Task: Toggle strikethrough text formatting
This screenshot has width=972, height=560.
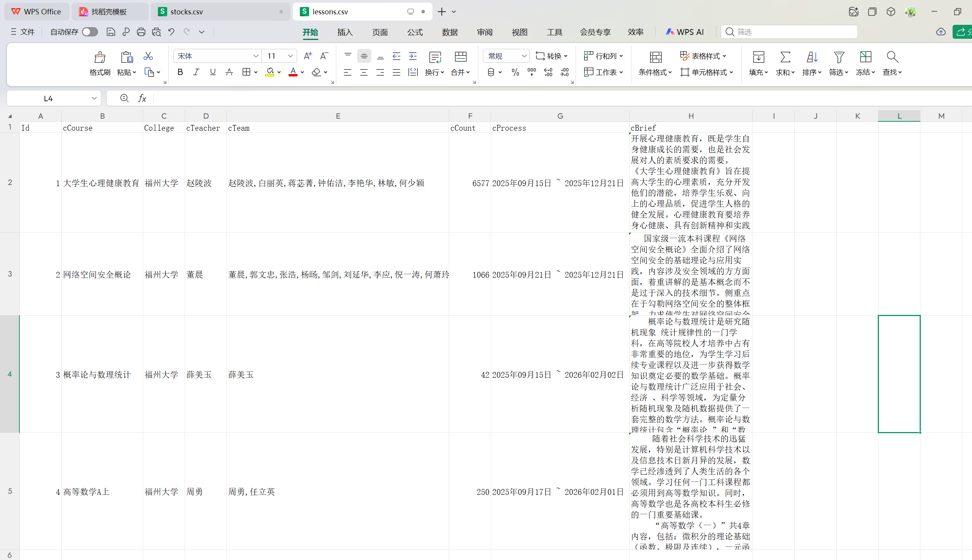Action: tap(229, 72)
